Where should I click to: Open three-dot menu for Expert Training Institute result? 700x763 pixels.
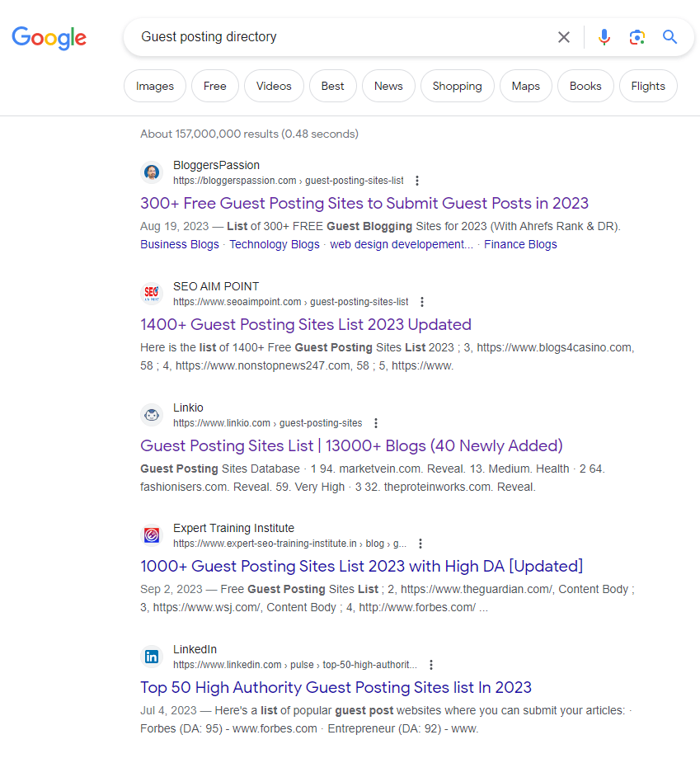[420, 544]
